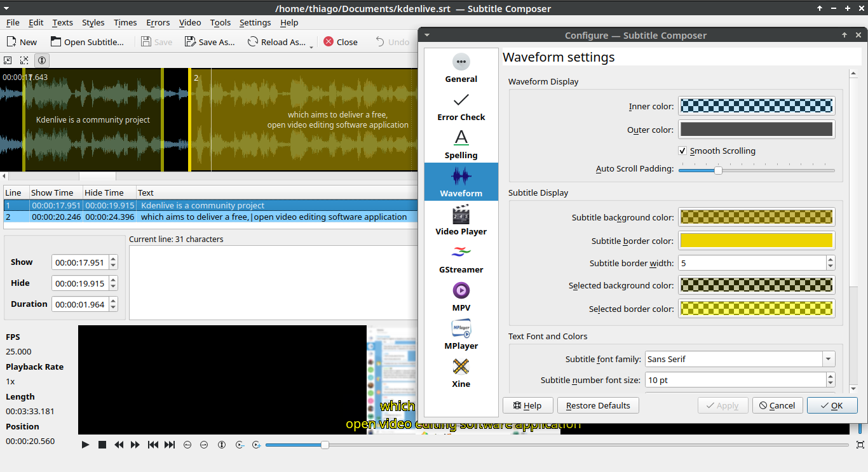Click the Restore Defaults button
This screenshot has width=868, height=472.
598,405
